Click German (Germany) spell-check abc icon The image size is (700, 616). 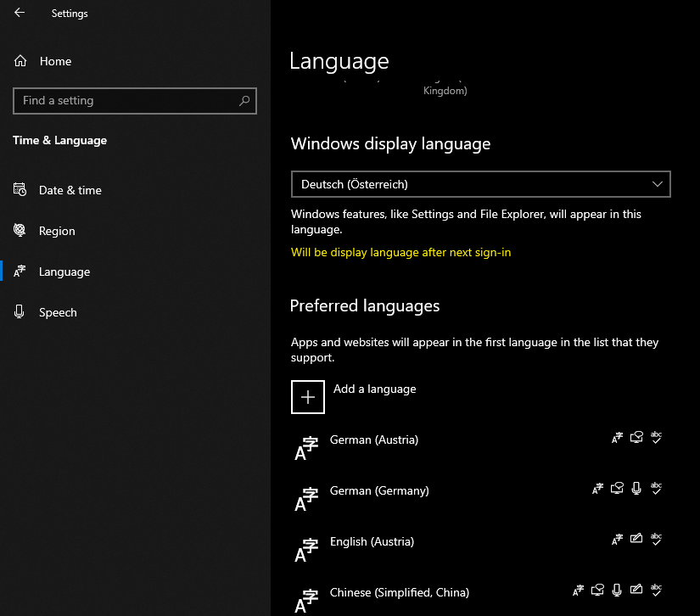[656, 489]
